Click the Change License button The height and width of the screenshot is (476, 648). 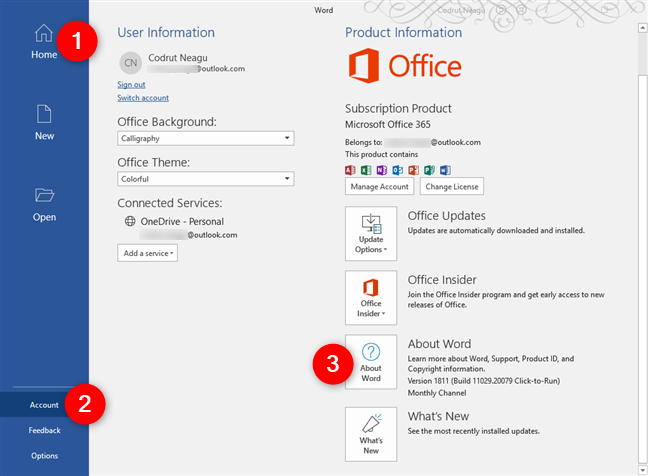point(452,186)
